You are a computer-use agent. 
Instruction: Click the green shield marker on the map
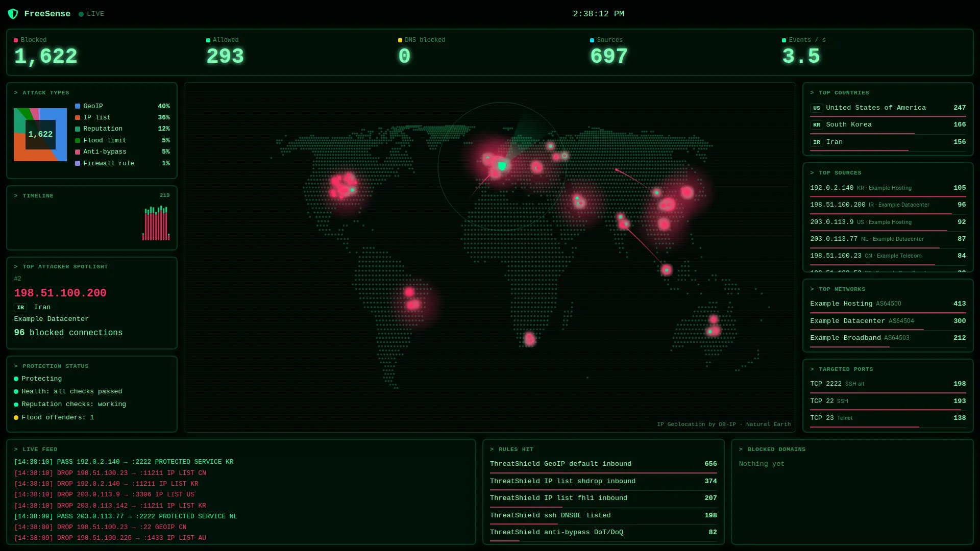pos(502,166)
